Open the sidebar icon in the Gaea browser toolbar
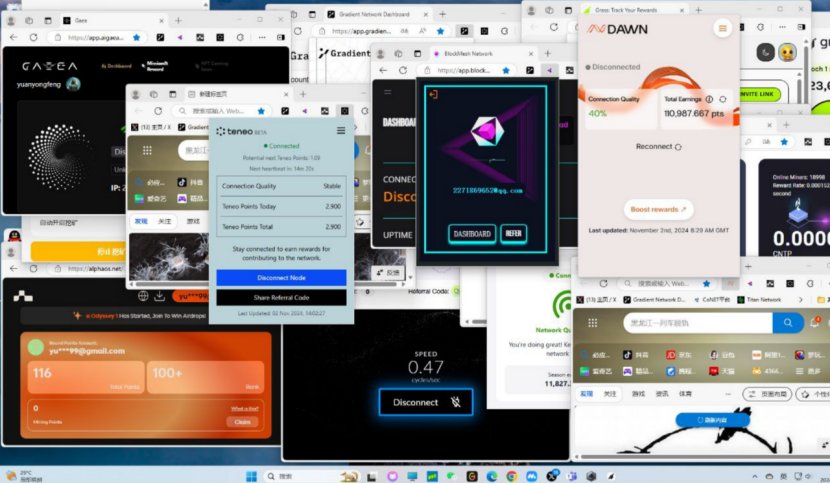Image resolution: width=830 pixels, height=484 pixels. [x=281, y=38]
